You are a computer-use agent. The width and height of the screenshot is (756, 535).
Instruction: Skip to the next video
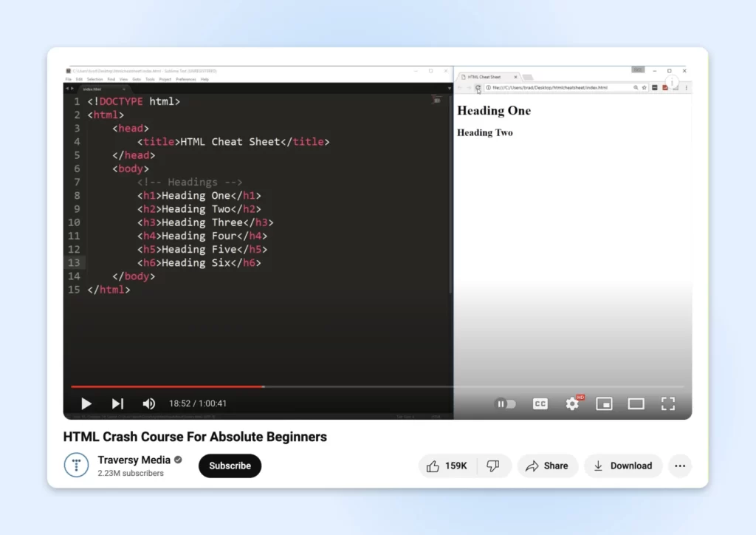(117, 403)
